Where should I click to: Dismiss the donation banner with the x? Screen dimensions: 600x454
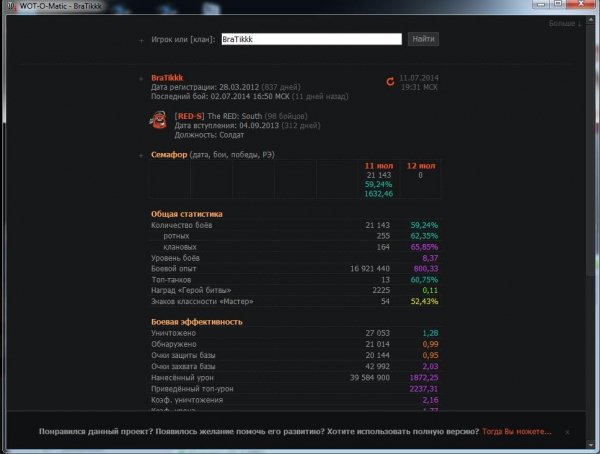coord(567,432)
